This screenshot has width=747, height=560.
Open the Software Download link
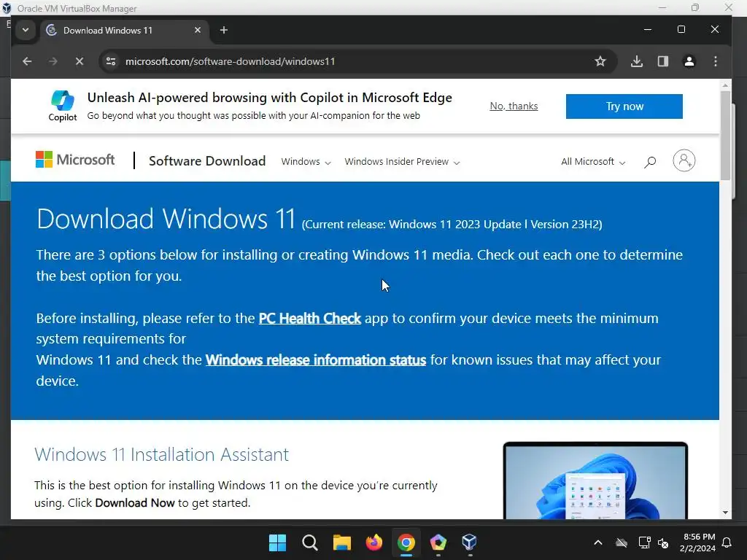[x=207, y=161]
